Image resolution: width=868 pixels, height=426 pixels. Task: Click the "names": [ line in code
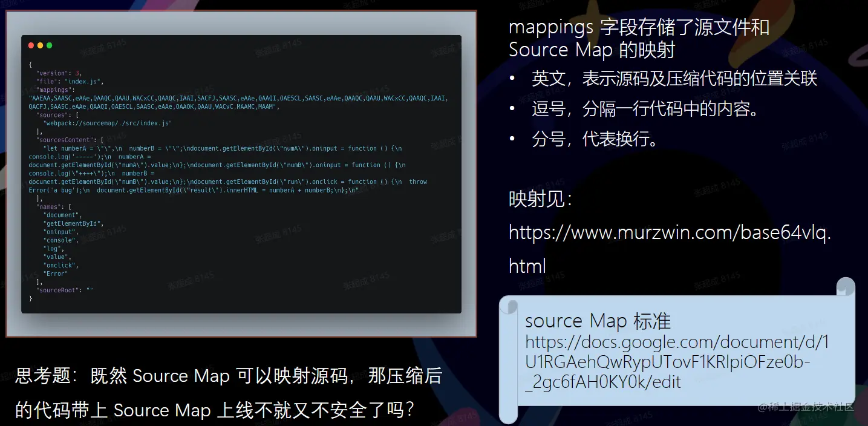pyautogui.click(x=54, y=207)
